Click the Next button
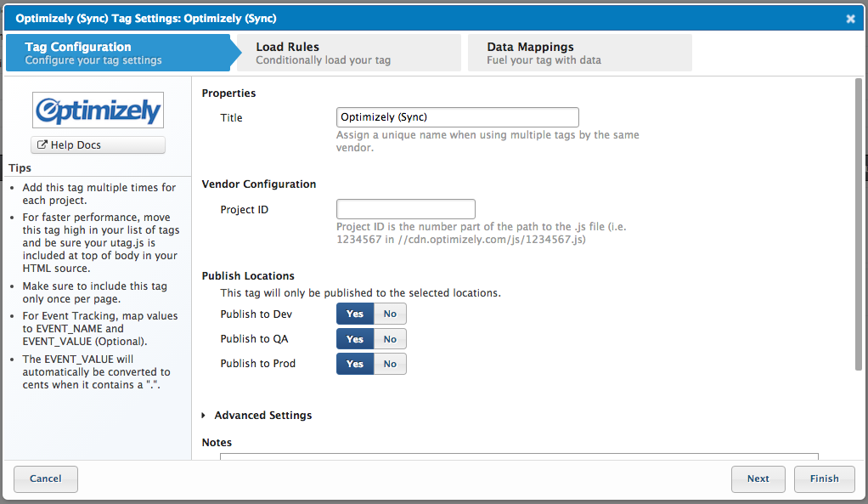The image size is (868, 504). pyautogui.click(x=758, y=479)
